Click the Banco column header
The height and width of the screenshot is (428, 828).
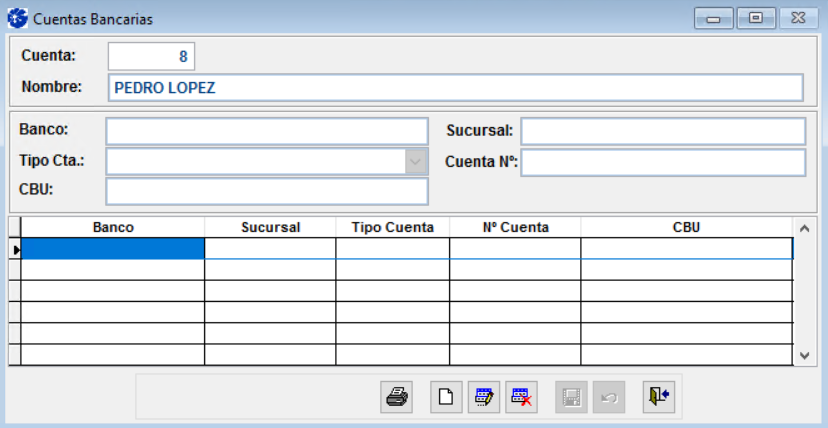coord(113,227)
